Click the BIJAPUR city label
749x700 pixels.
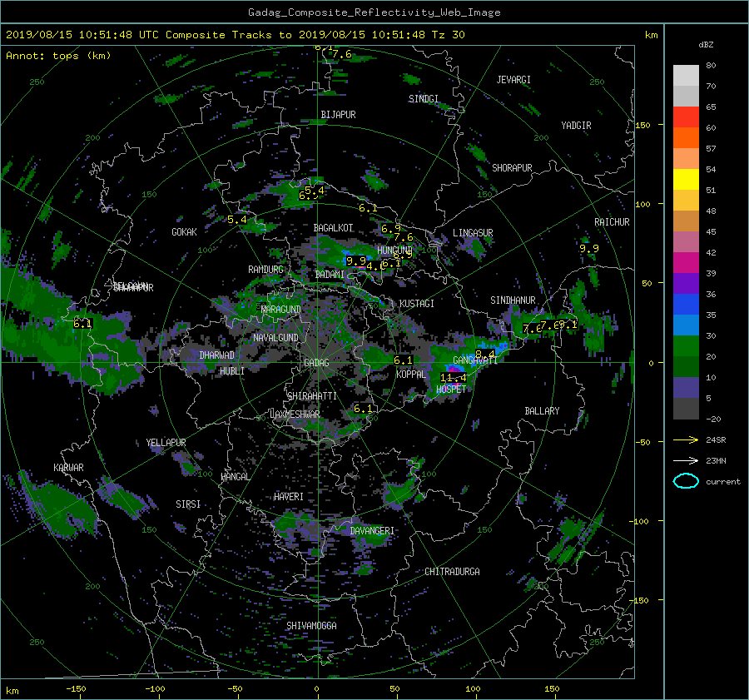click(338, 115)
